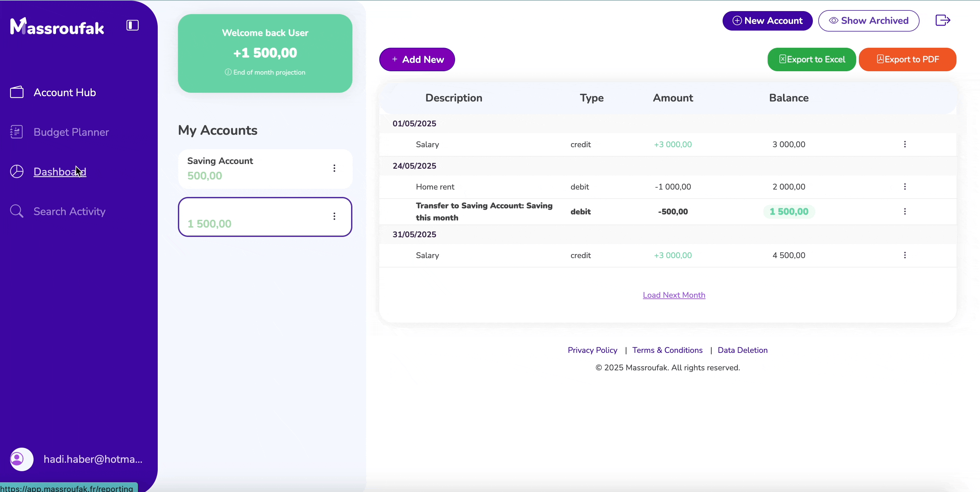Click the sidebar collapse icon beside Massroufak logo
Viewport: 980px width, 492px height.
[x=132, y=25]
